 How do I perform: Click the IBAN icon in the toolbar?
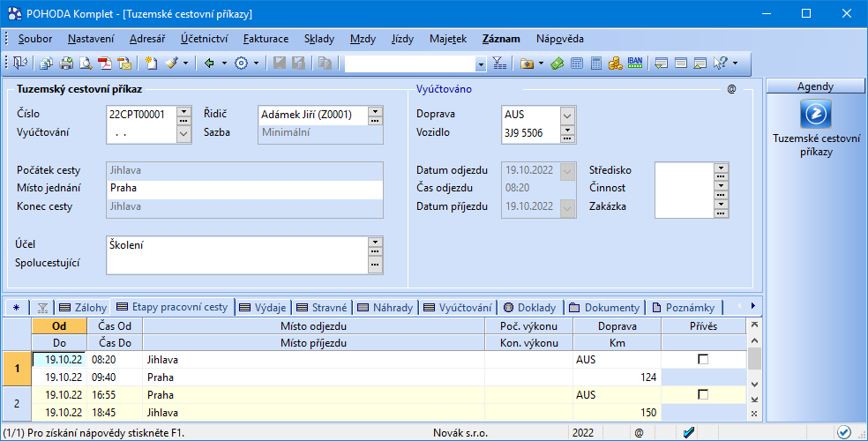pyautogui.click(x=634, y=64)
